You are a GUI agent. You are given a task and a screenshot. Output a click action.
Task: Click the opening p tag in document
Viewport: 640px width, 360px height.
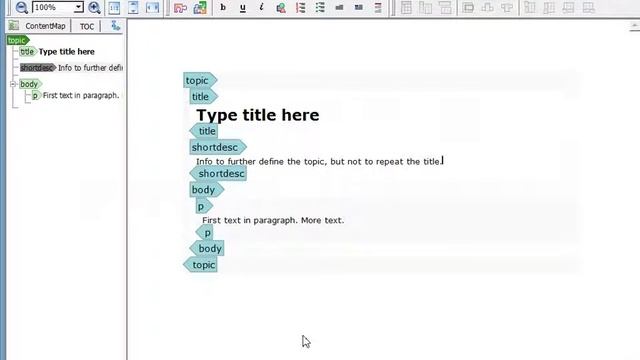204,207
